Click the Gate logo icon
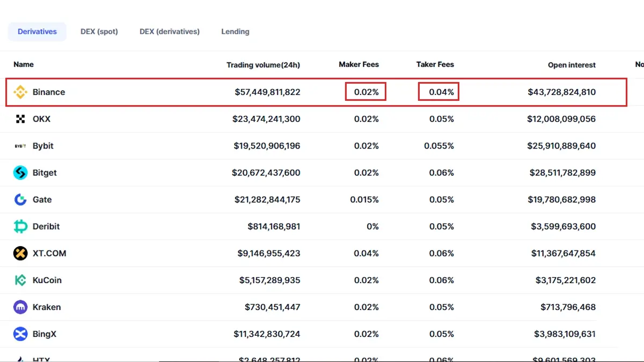Screen dimensions: 644x362 point(20,200)
